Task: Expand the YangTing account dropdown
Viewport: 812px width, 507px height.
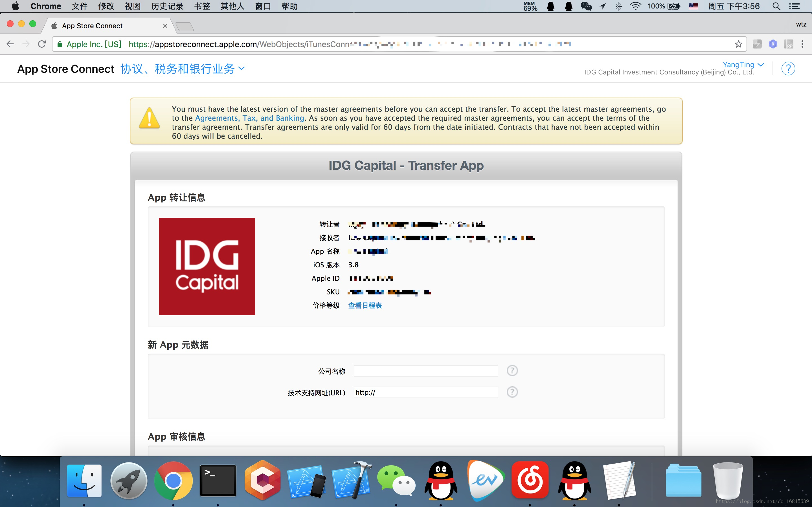Action: coord(743,64)
